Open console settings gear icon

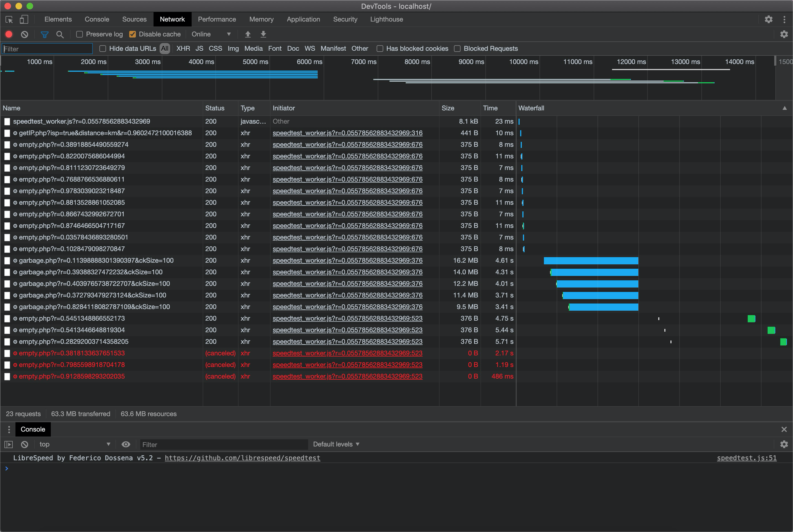[784, 444]
